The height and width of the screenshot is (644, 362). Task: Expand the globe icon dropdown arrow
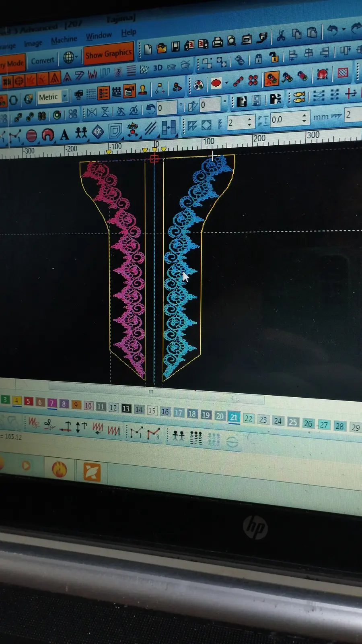tap(76, 57)
